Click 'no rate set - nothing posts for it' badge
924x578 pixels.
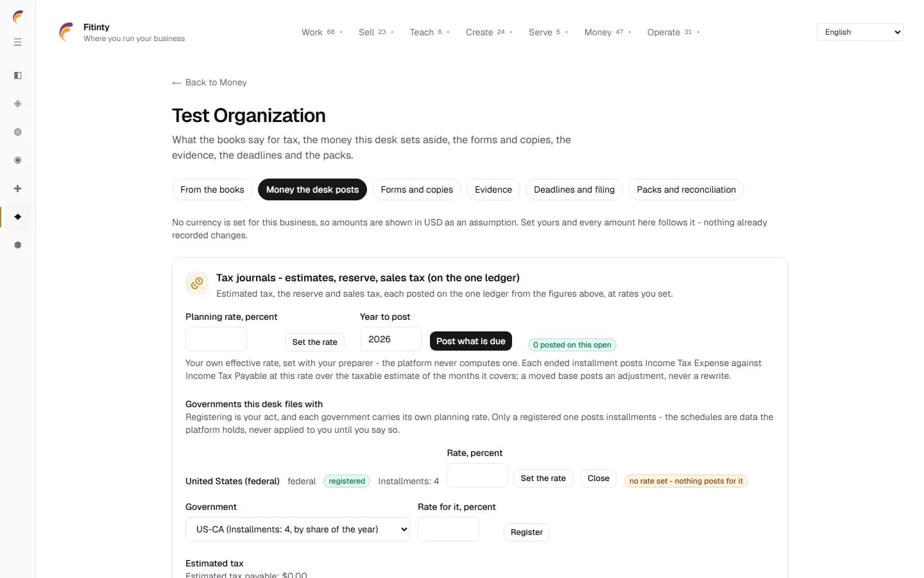[x=686, y=481]
